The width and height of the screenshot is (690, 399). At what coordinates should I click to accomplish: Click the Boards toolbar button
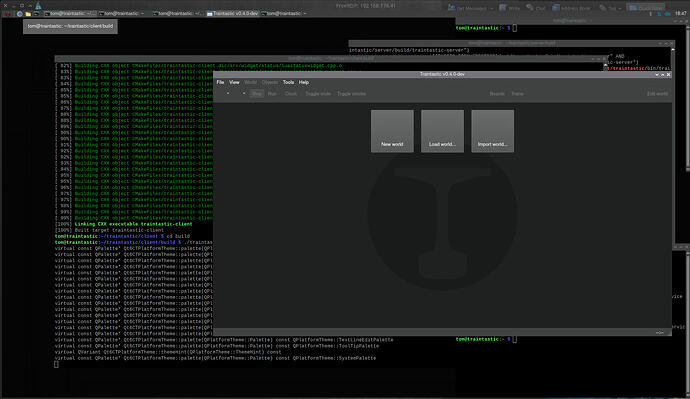(497, 94)
